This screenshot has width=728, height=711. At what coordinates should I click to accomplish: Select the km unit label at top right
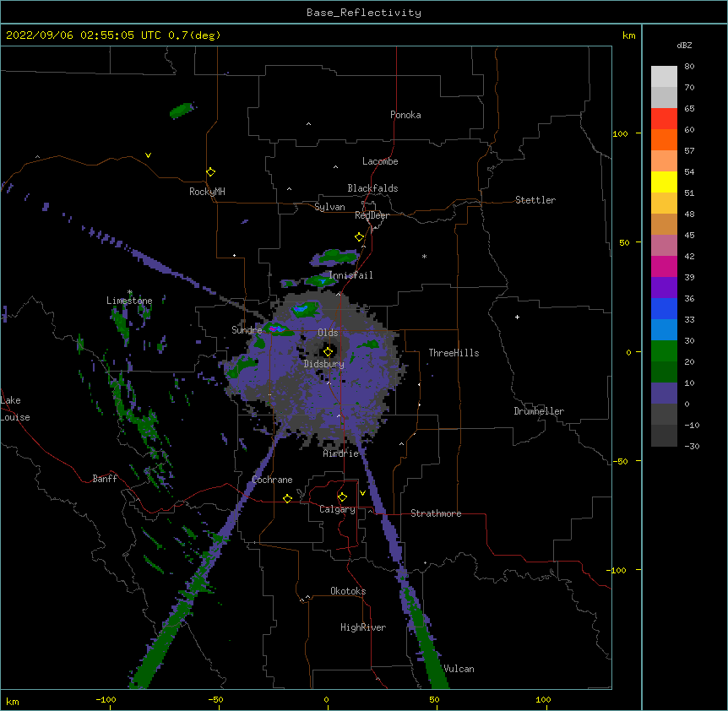[x=628, y=35]
